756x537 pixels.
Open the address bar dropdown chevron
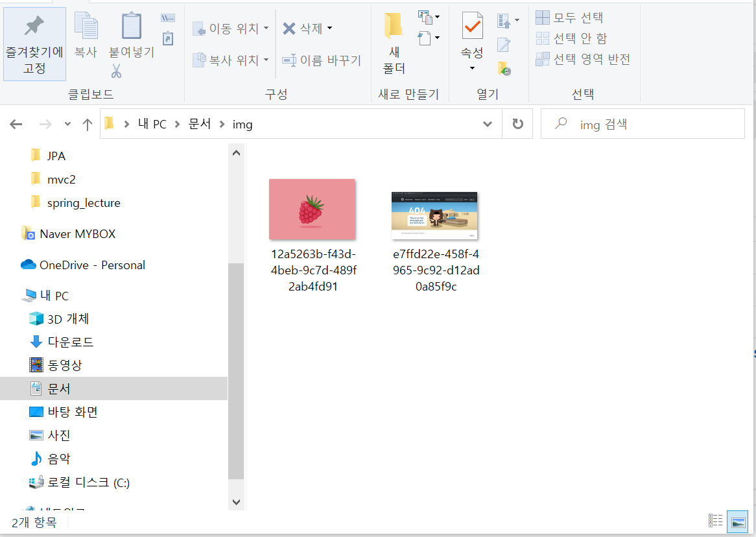pyautogui.click(x=487, y=123)
